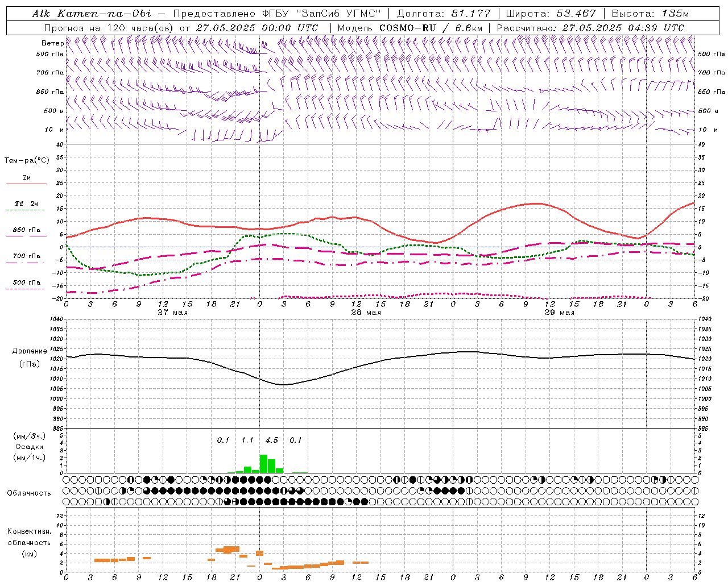Click the 500 гПа entry in temperature legend
The height and width of the screenshot is (582, 728).
[x=27, y=282]
